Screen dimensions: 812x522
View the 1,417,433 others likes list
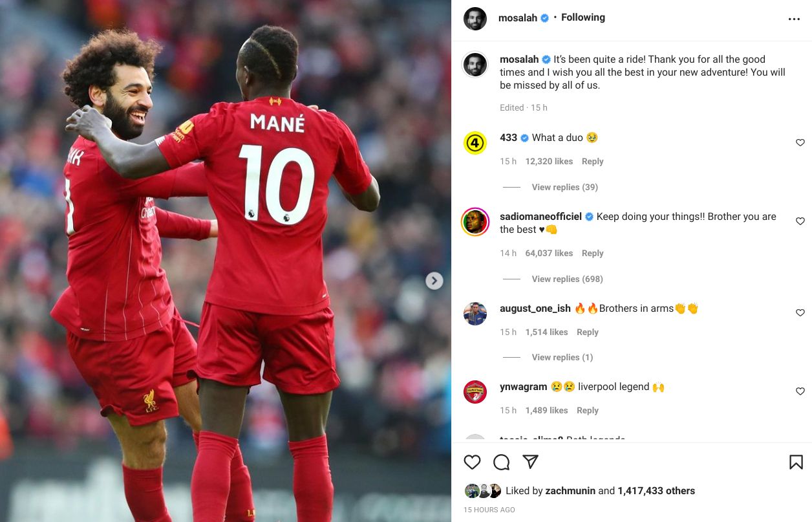(656, 491)
